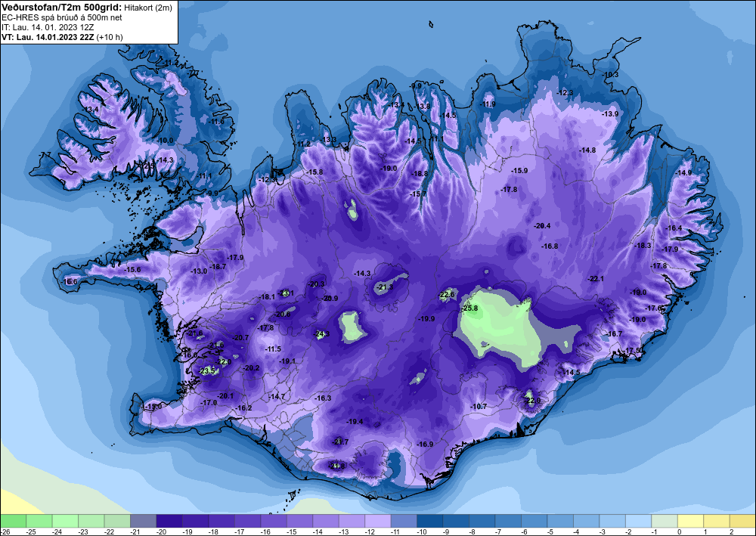Click the 'IT: Lau. 14. 01. 2023 12Z' line
The width and height of the screenshot is (756, 536).
[48, 27]
